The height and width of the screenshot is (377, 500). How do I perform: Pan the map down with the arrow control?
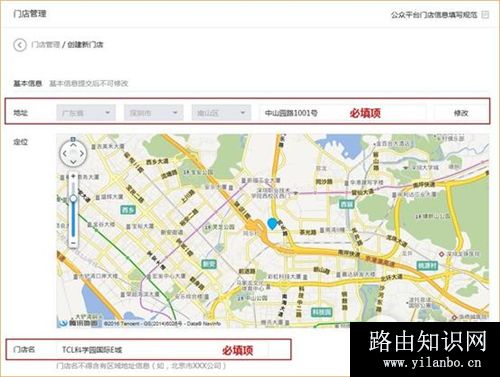click(x=73, y=162)
